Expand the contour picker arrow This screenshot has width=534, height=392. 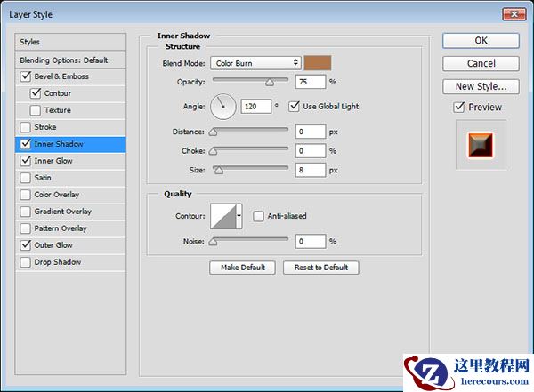239,216
